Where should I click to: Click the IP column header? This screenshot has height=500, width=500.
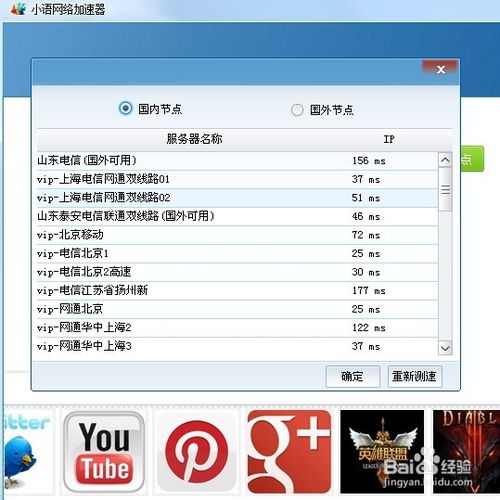coord(389,139)
